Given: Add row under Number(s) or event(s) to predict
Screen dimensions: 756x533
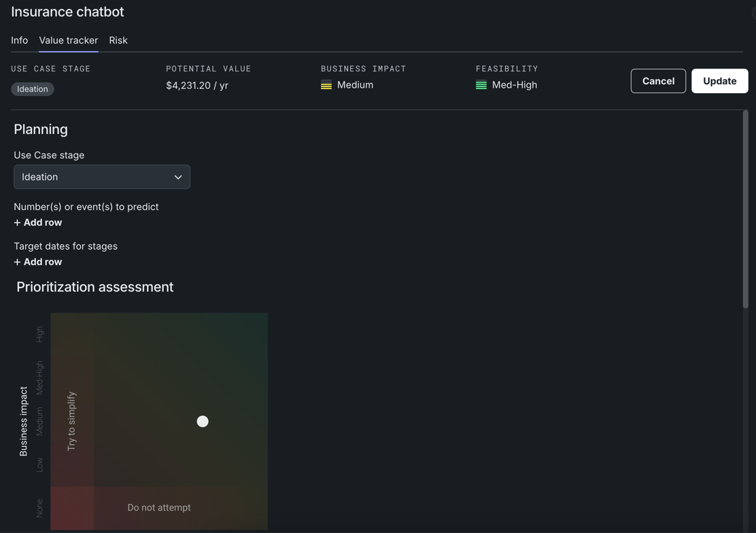Looking at the screenshot, I should [38, 222].
